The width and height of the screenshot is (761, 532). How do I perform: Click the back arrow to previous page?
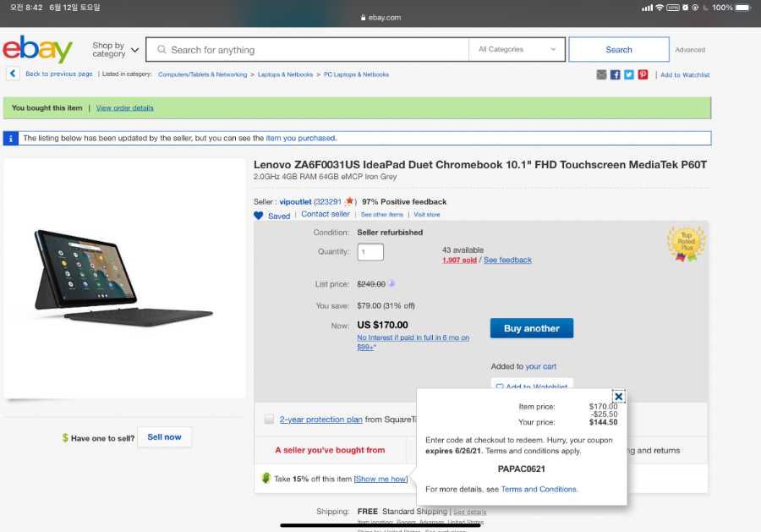(x=13, y=74)
